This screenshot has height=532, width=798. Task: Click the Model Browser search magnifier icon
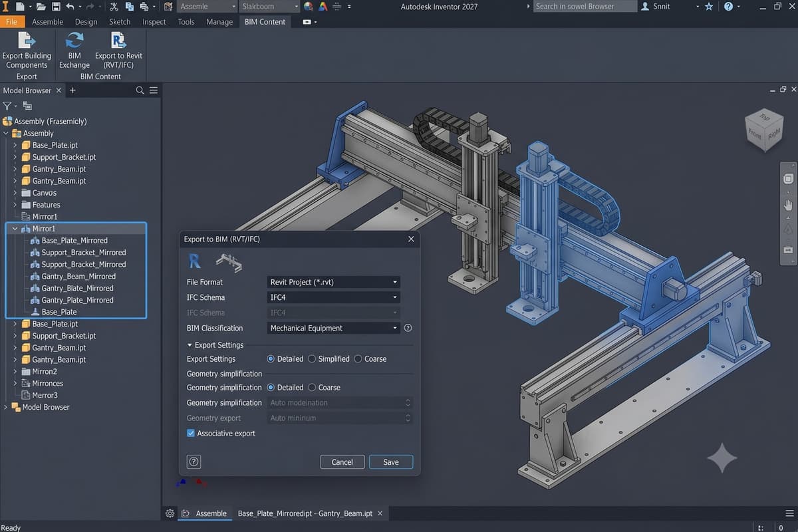click(140, 90)
